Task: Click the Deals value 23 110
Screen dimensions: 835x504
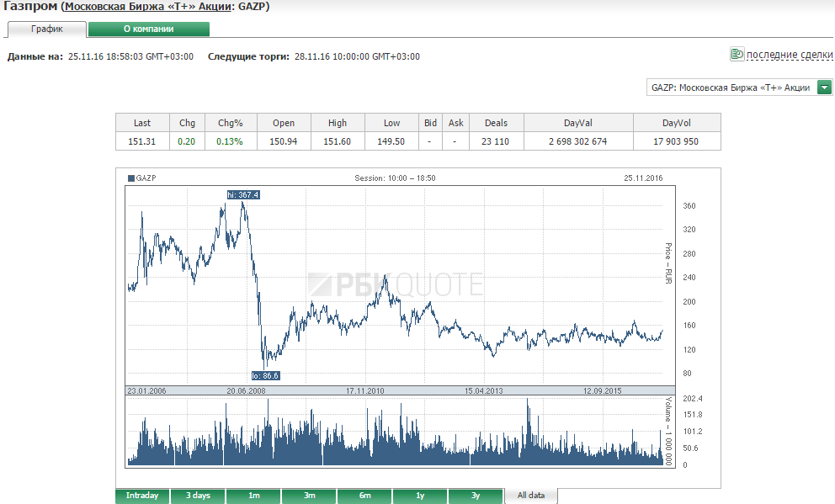Action: click(x=495, y=141)
